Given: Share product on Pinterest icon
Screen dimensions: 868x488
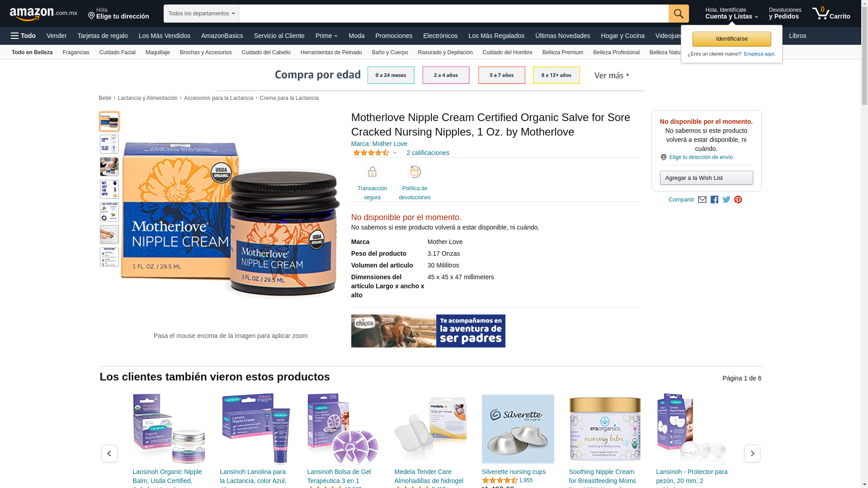Looking at the screenshot, I should point(738,200).
